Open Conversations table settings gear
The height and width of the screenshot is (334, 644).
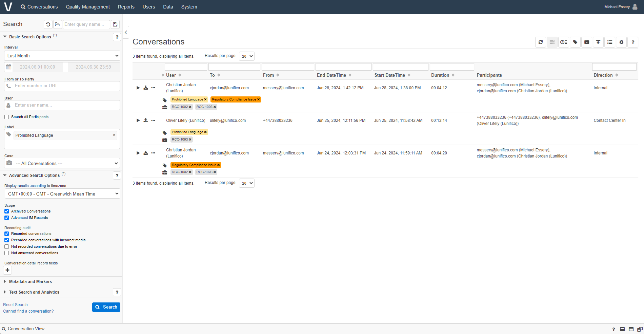pyautogui.click(x=621, y=42)
